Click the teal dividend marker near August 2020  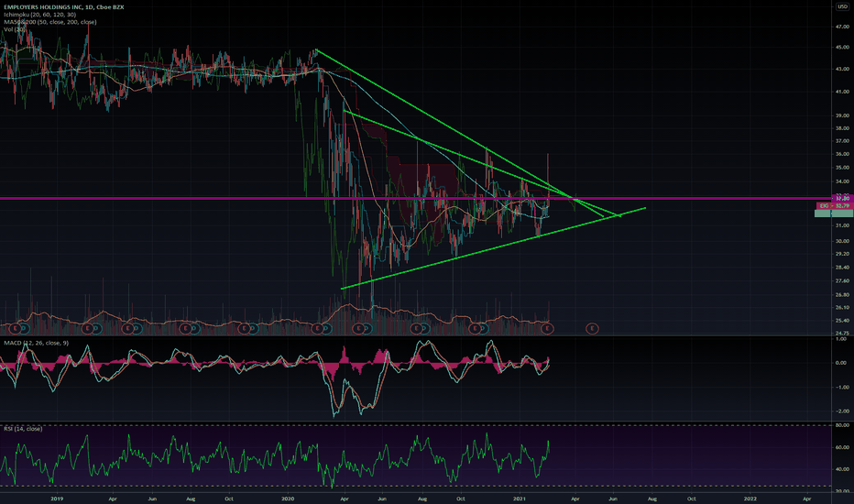[x=425, y=329]
